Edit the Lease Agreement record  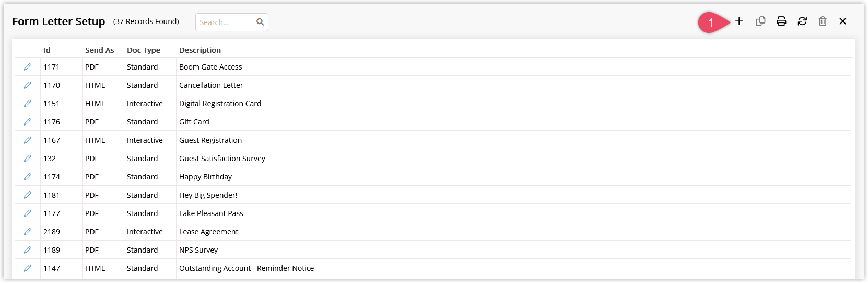click(x=27, y=232)
